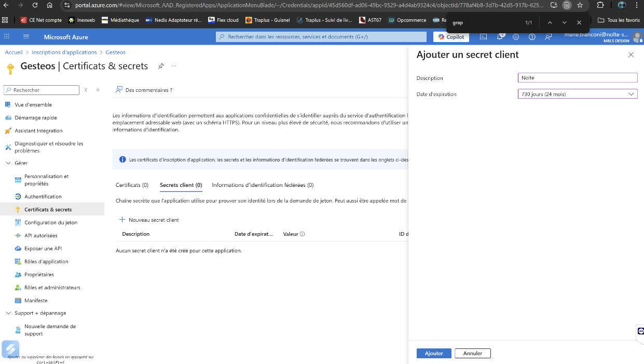Collapse the Support + dépannage section
The image size is (644, 364).
pos(8,313)
